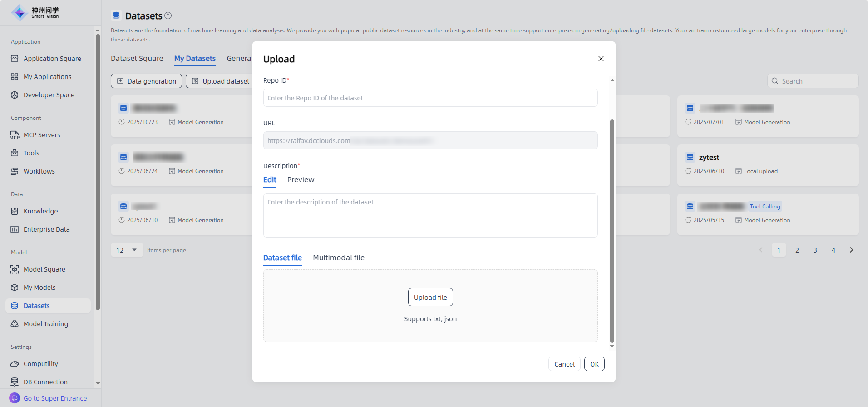Image resolution: width=868 pixels, height=407 pixels.
Task: Click the Model Square icon
Action: point(15,269)
